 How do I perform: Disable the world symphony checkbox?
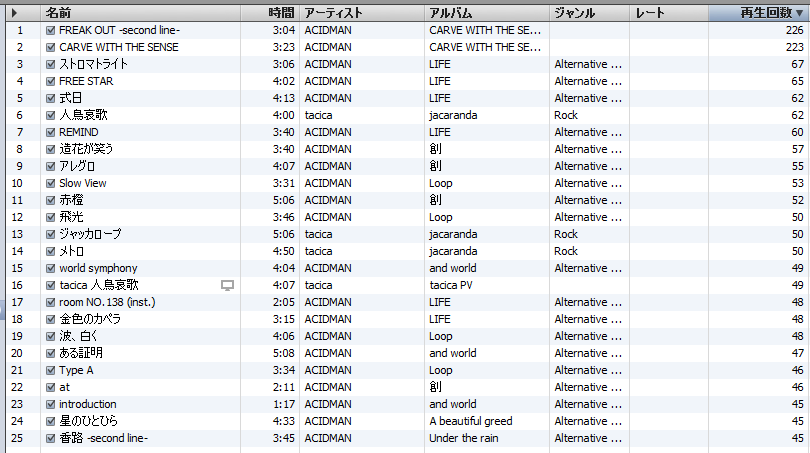coord(51,269)
